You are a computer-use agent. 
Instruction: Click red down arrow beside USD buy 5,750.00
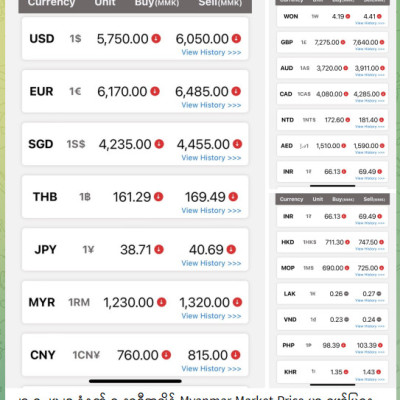(x=156, y=39)
